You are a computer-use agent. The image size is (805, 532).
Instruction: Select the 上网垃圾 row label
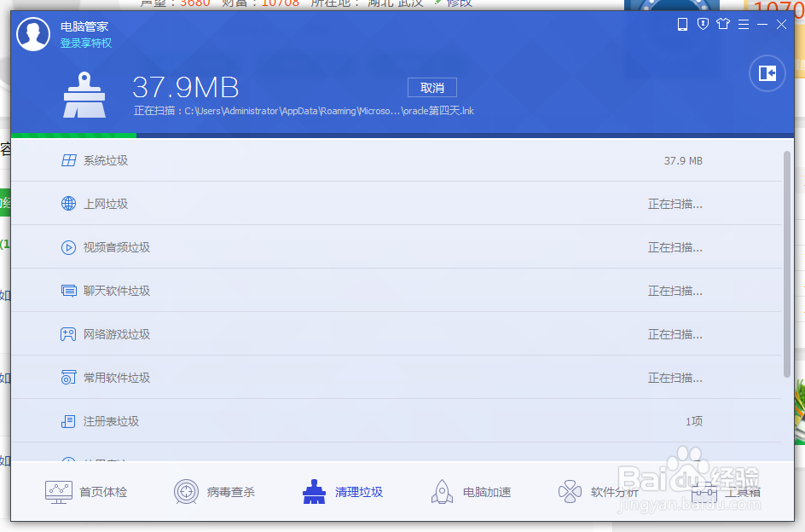(105, 204)
